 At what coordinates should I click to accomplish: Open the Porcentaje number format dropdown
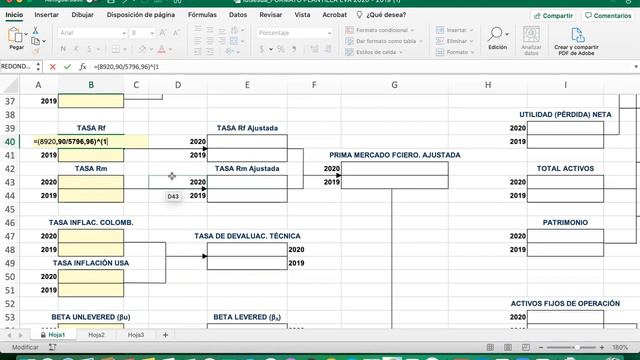tap(329, 33)
